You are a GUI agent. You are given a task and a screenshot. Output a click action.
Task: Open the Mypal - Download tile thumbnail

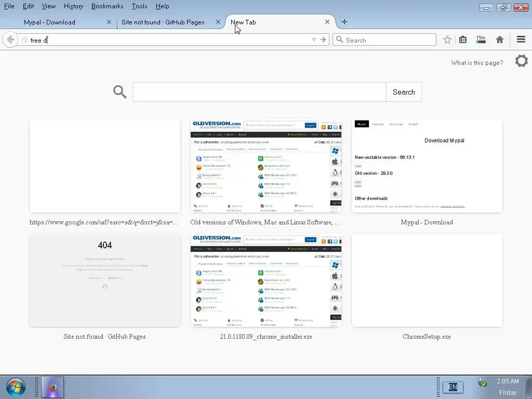click(427, 166)
